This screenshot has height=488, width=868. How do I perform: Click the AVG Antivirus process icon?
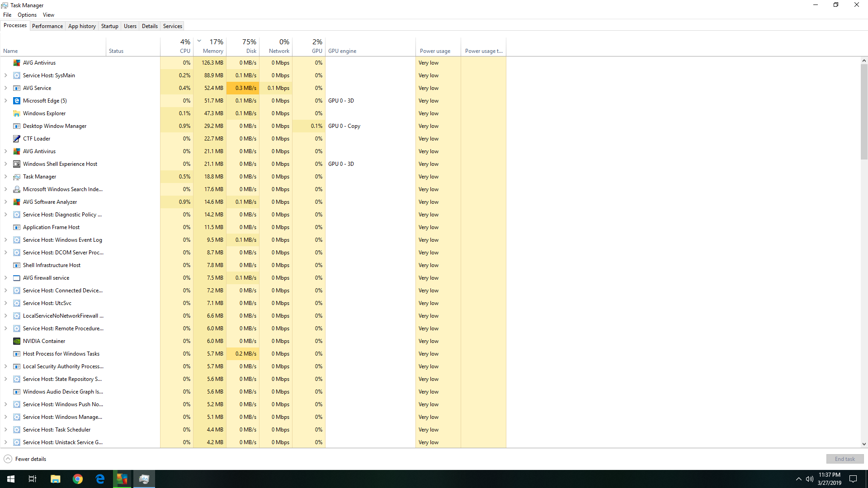tap(16, 62)
